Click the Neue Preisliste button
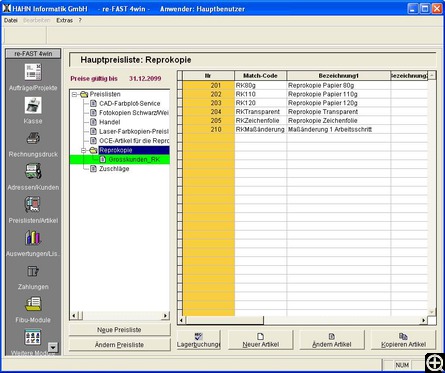The image size is (445, 373). [119, 330]
